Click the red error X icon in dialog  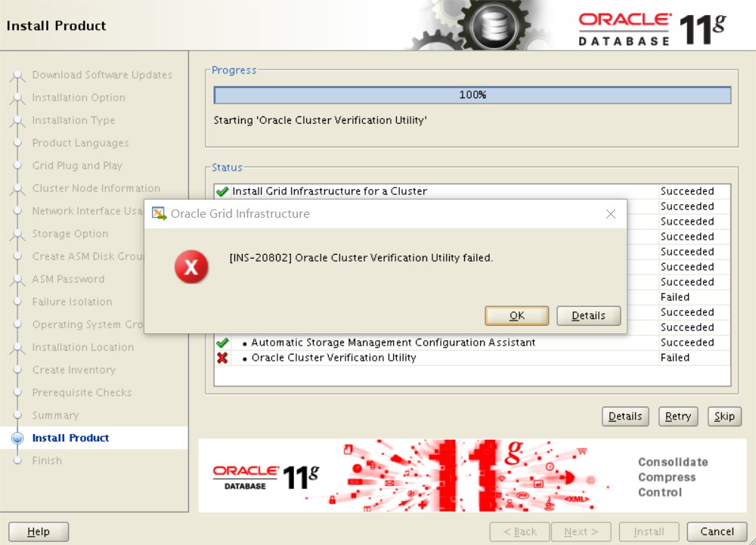(191, 267)
